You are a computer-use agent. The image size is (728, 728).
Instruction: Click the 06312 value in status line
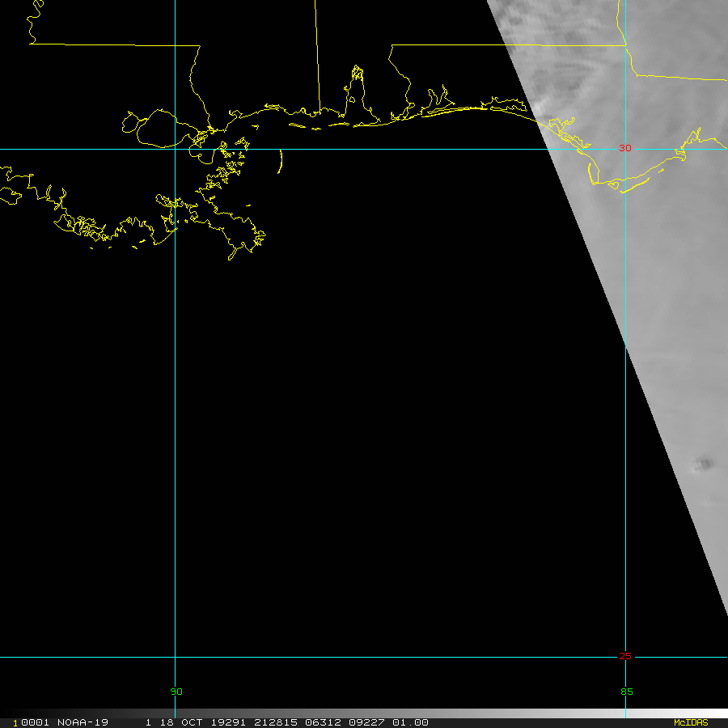(x=323, y=722)
